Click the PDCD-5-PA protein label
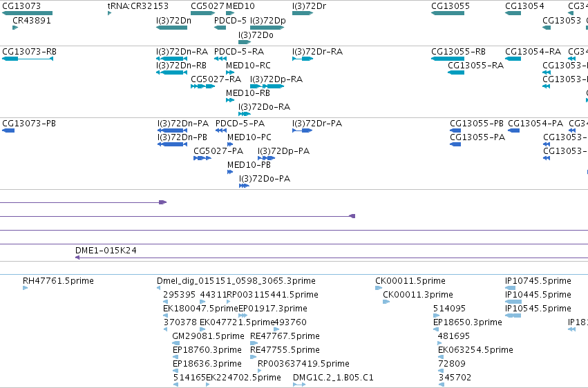The height and width of the screenshot is (388, 588). tap(240, 124)
